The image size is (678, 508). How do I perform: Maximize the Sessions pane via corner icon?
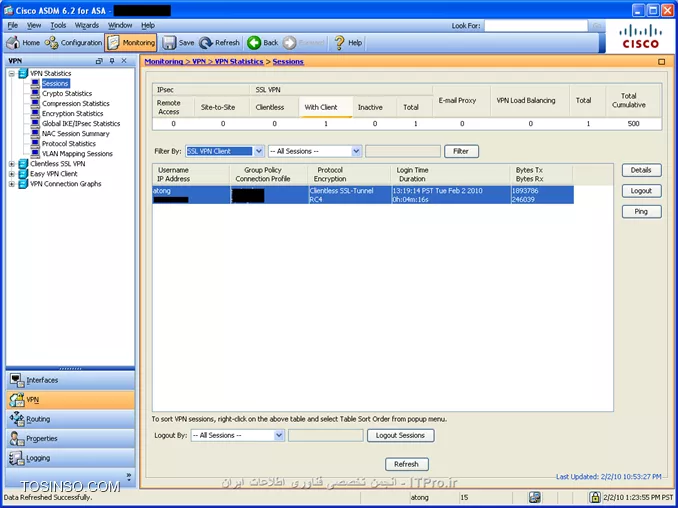coord(662,62)
